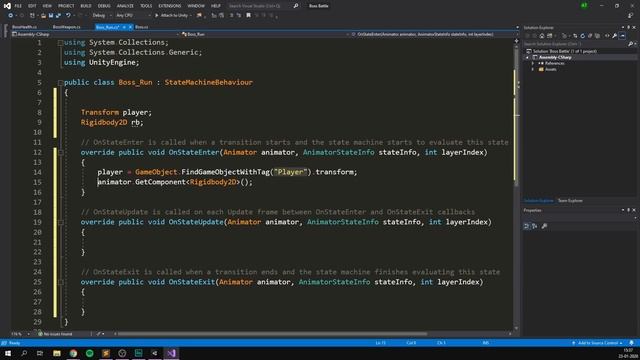Screen dimensions: 640x360
Task: Click the Visual Studio taskbar icon
Action: tap(171, 353)
